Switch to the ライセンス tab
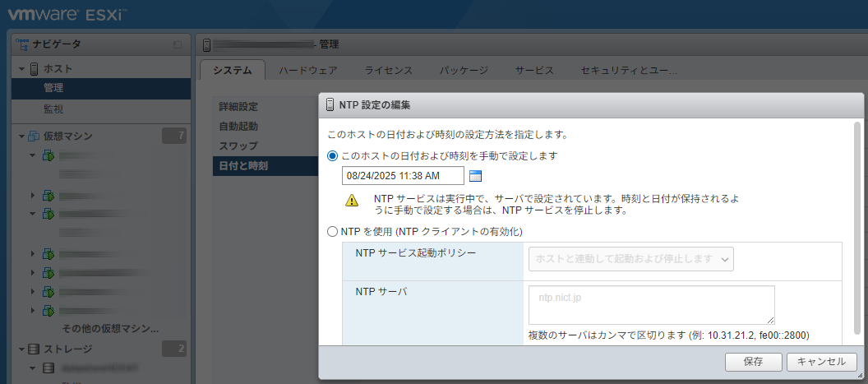 (x=389, y=71)
